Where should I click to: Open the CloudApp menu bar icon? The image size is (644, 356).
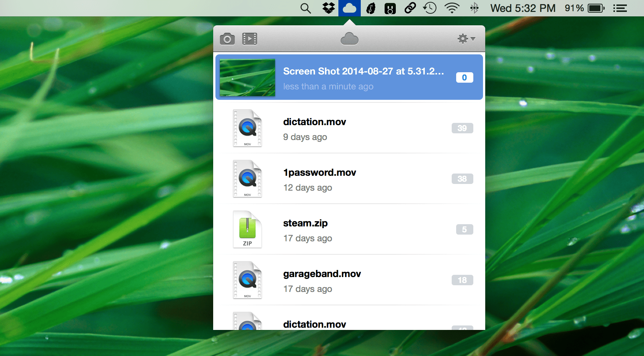[349, 8]
